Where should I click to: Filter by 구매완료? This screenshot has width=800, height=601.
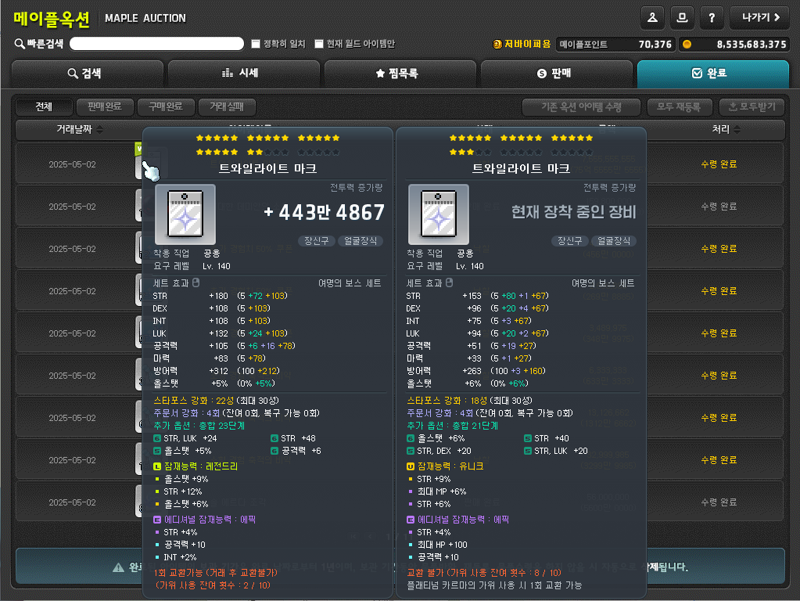(x=165, y=107)
